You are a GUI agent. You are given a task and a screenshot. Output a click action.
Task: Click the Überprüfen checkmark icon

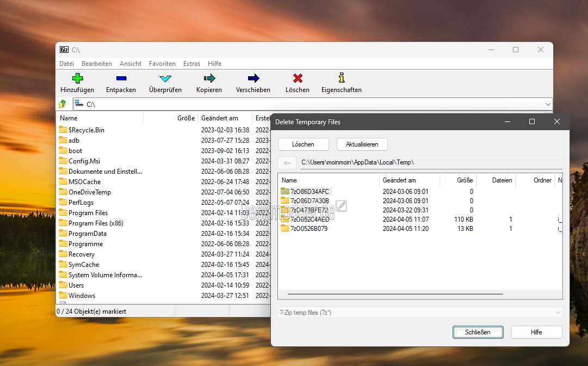tap(165, 78)
